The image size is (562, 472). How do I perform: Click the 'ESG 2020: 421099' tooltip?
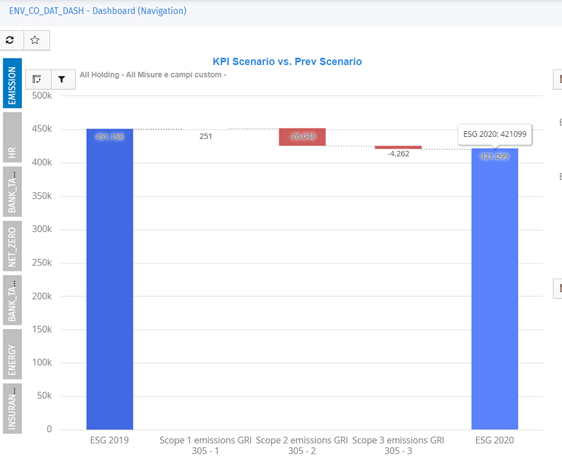(495, 134)
